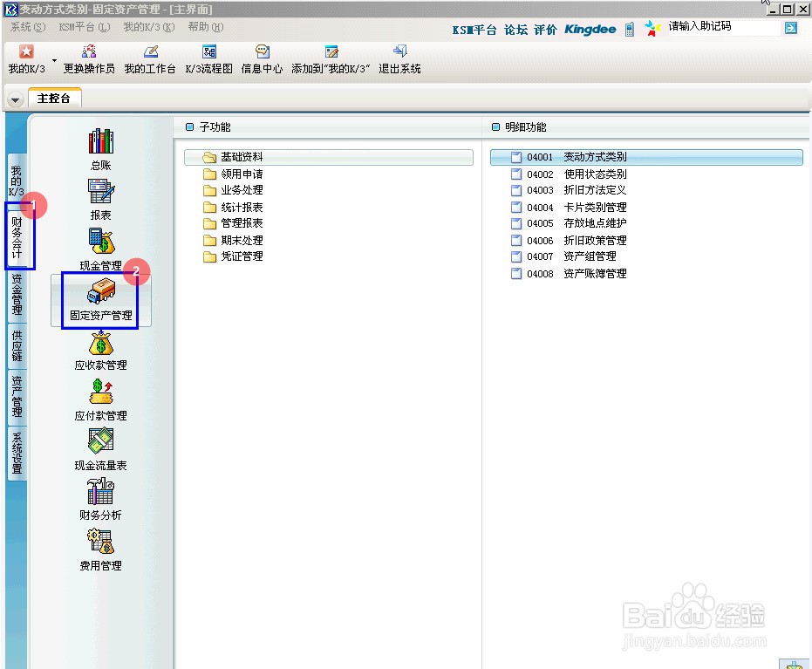Screen dimensions: 812x669
Task: Click the 评价 review link
Action: [x=545, y=30]
